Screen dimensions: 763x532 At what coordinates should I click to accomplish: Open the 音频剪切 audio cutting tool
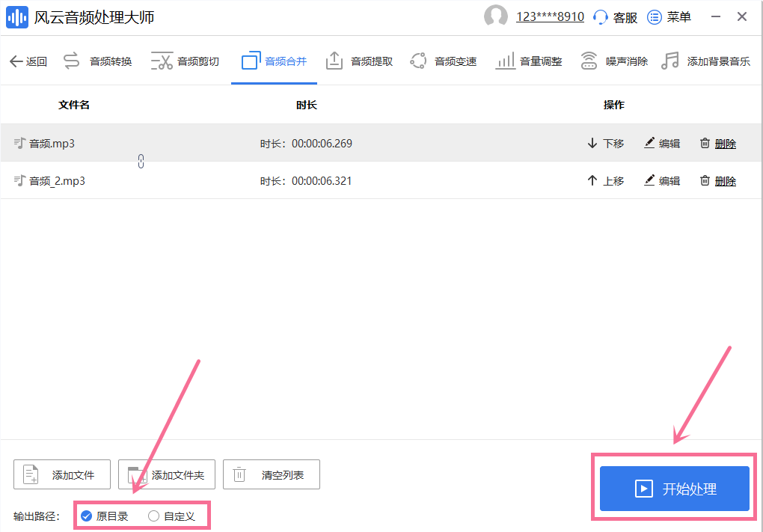[x=185, y=61]
